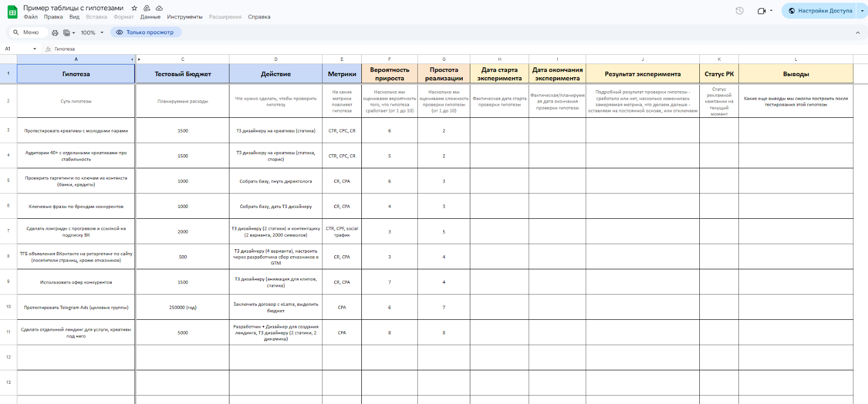
Task: Open the Файл menu
Action: 30,17
